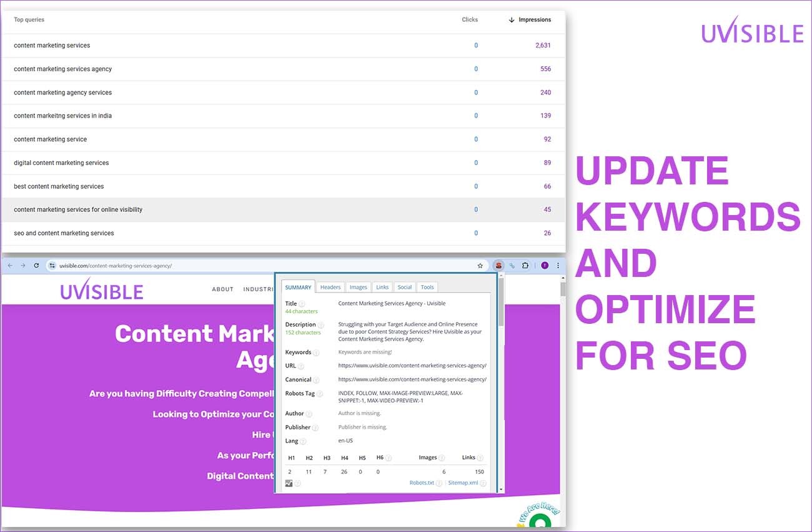The width and height of the screenshot is (812, 532).
Task: Select 'content marketing services for online visibility' row
Action: [x=284, y=210]
